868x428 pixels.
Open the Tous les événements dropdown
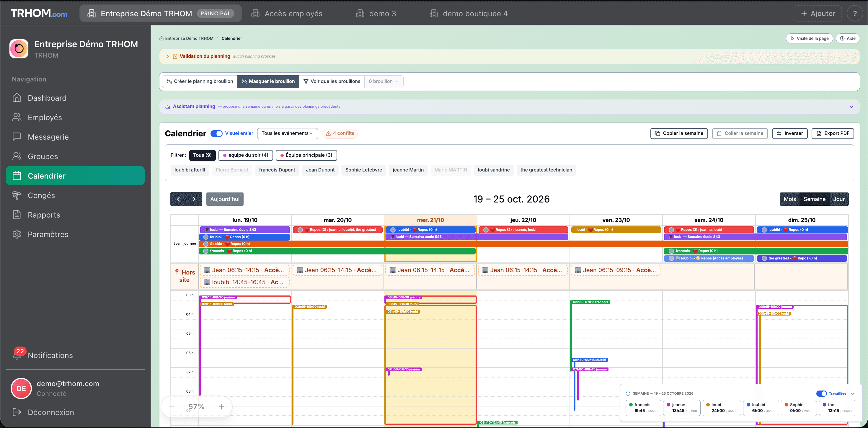[287, 133]
